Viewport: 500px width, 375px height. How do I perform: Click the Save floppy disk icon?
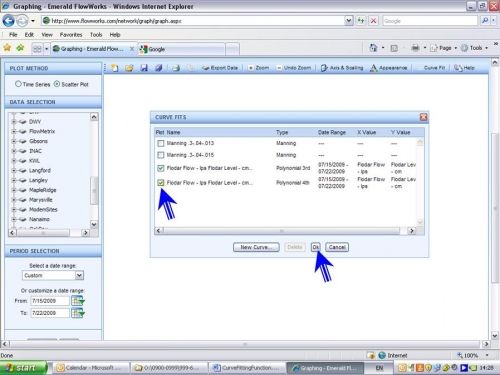tap(144, 68)
